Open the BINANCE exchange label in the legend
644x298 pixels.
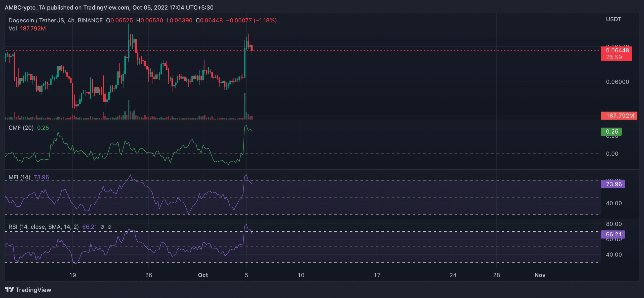click(90, 20)
